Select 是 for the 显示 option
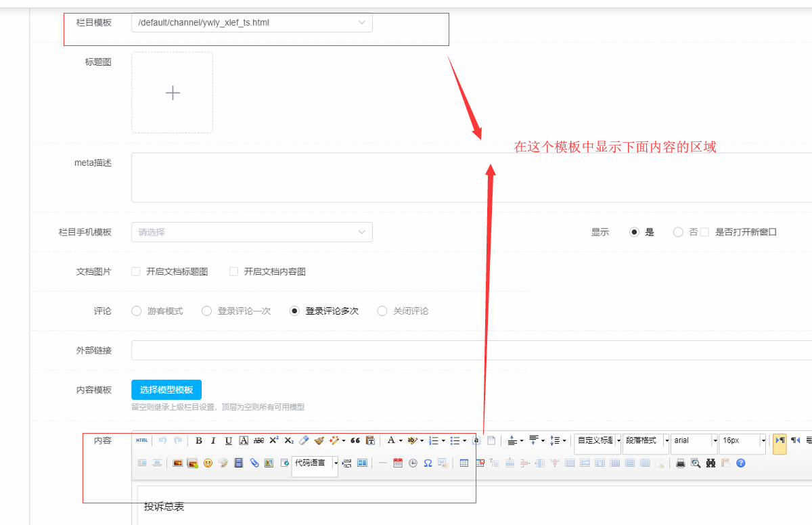This screenshot has width=812, height=525. 634,232
